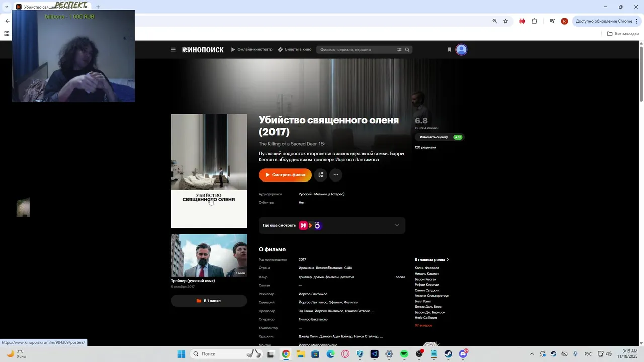Image resolution: width=644 pixels, height=362 pixels.
Task: Expand 'В главных ролях' cast list
Action: (x=431, y=260)
